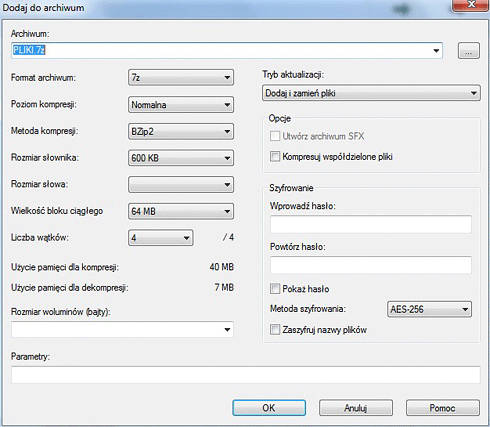Open the Metoda kompresji BZip2 dropdown
The height and width of the screenshot is (427, 490).
click(181, 131)
